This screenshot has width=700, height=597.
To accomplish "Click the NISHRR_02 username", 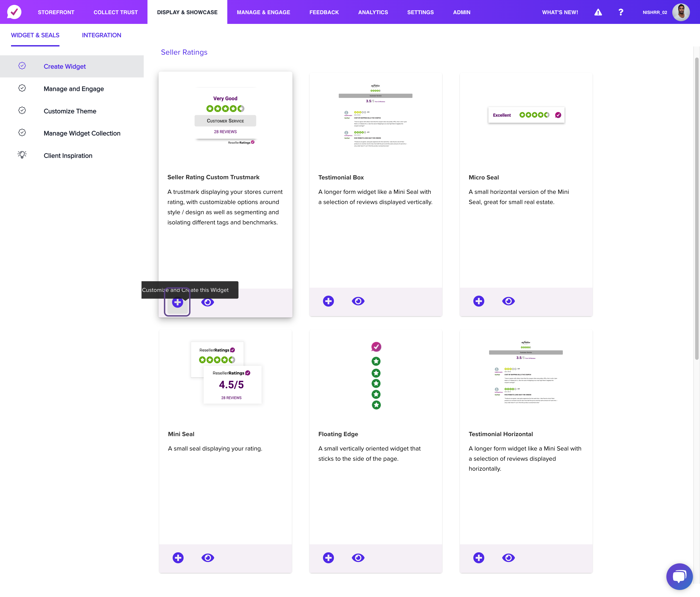I will click(655, 12).
